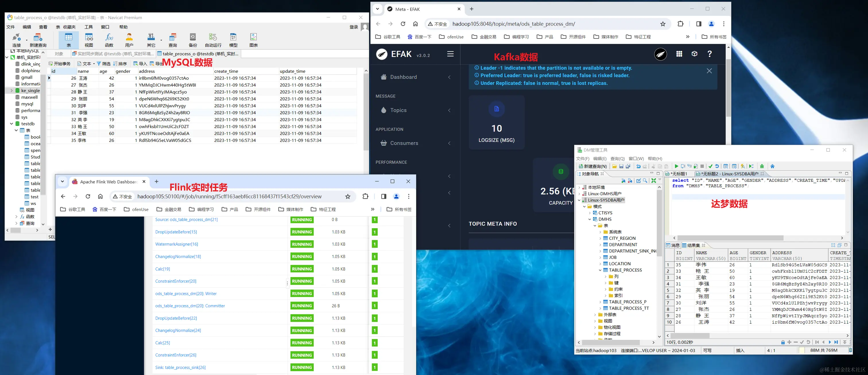Toggle EFAK sidebar with hamburger menu
Viewport: 868px width, 375px height.
coord(450,54)
